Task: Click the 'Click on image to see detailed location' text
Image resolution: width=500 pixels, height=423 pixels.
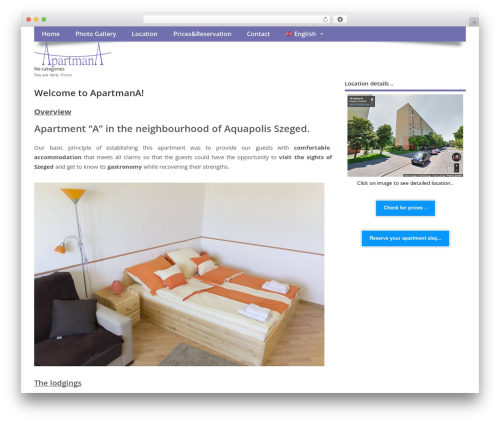Action: pos(405,183)
